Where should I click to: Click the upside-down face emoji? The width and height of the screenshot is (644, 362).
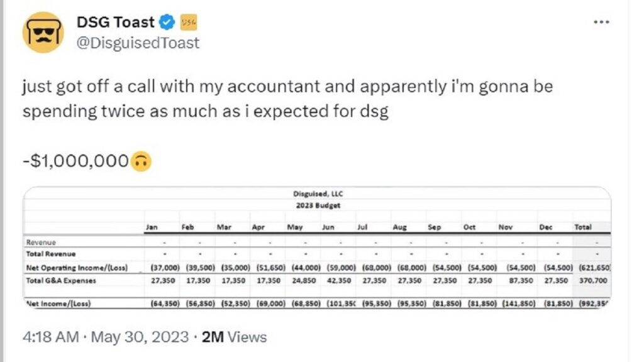142,161
